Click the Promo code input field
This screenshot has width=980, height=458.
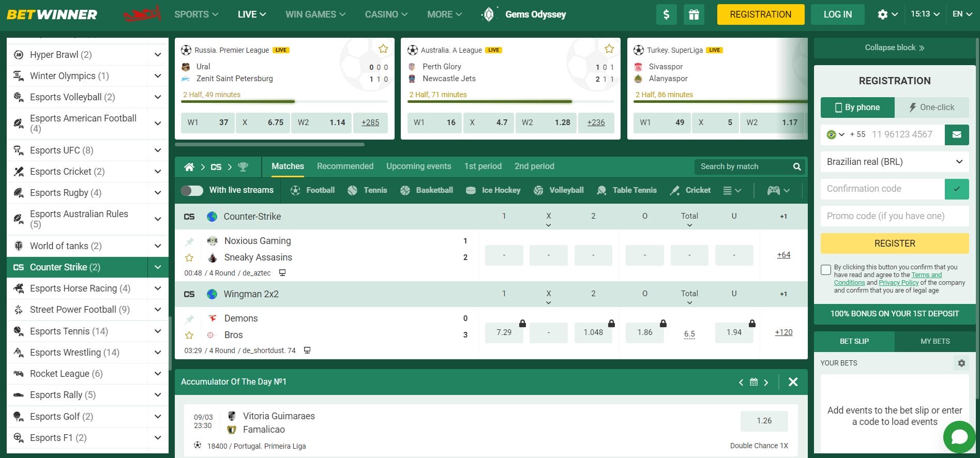[895, 216]
